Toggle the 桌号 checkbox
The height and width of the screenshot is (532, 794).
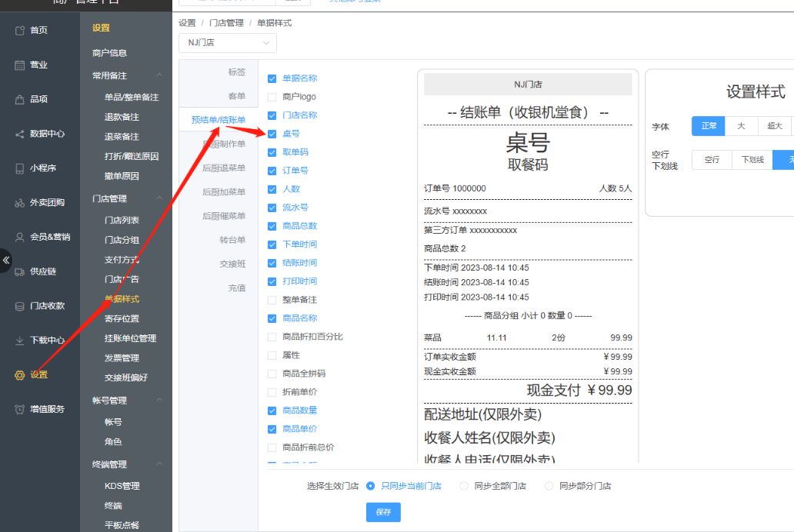(x=272, y=134)
